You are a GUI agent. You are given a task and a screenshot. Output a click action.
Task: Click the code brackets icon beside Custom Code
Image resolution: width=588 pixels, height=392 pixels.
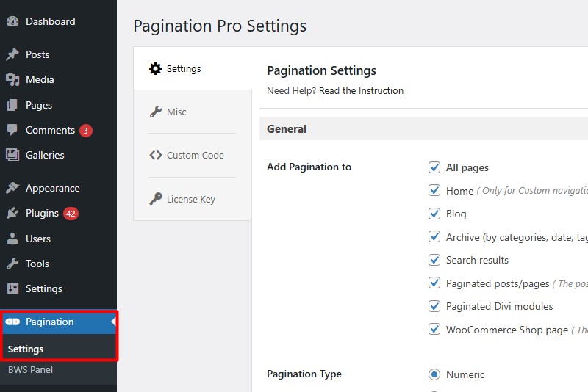click(156, 155)
